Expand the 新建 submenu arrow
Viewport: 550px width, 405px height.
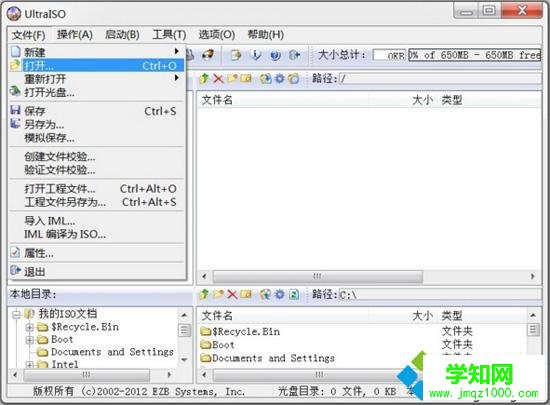click(x=177, y=52)
